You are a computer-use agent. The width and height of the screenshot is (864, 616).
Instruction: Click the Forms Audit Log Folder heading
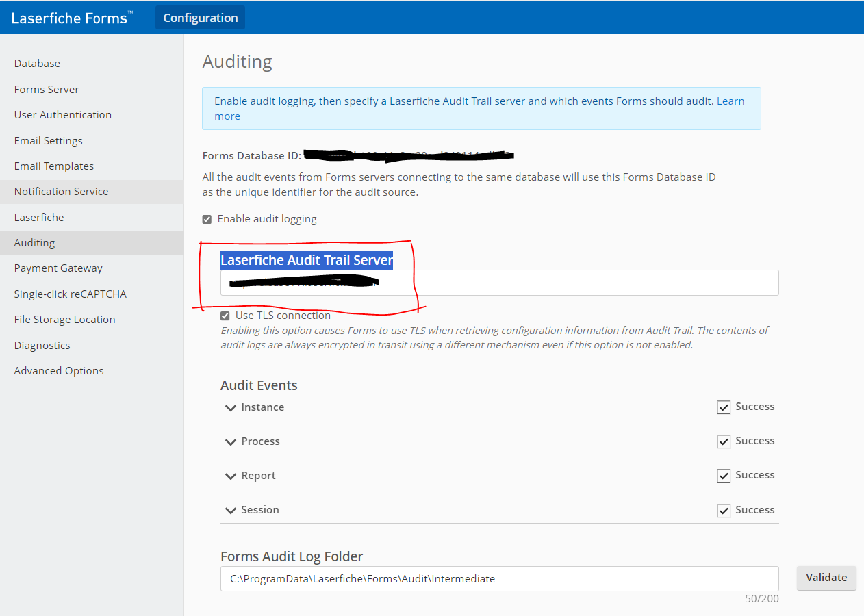[x=292, y=556]
